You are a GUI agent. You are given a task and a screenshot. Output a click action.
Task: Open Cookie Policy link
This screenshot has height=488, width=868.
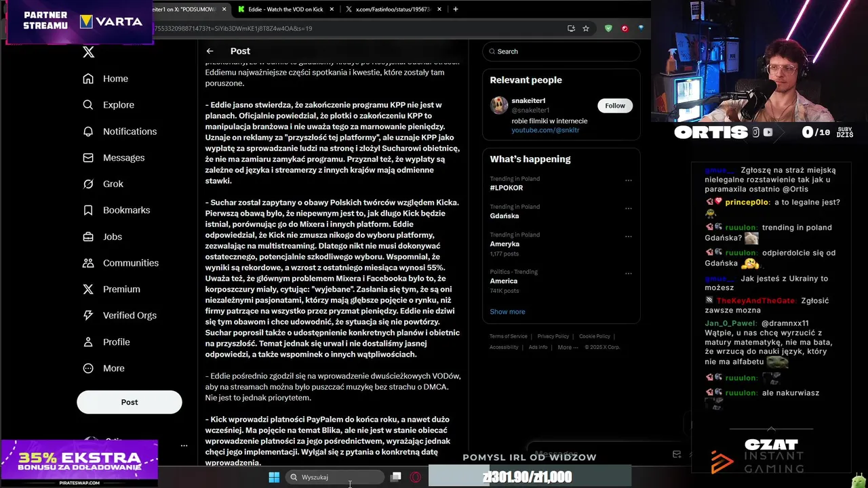pos(595,336)
